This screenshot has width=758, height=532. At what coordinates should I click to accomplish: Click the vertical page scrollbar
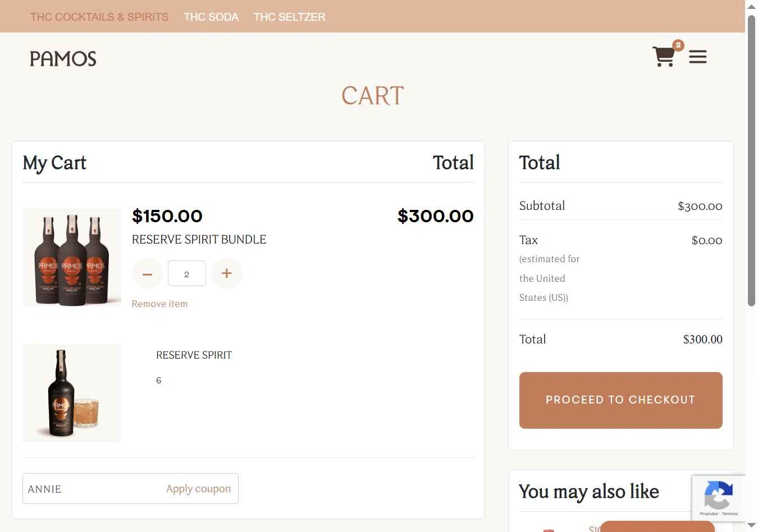pos(751,160)
